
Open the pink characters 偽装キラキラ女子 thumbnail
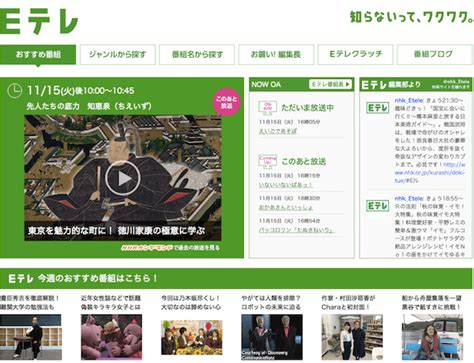[x=111, y=337]
